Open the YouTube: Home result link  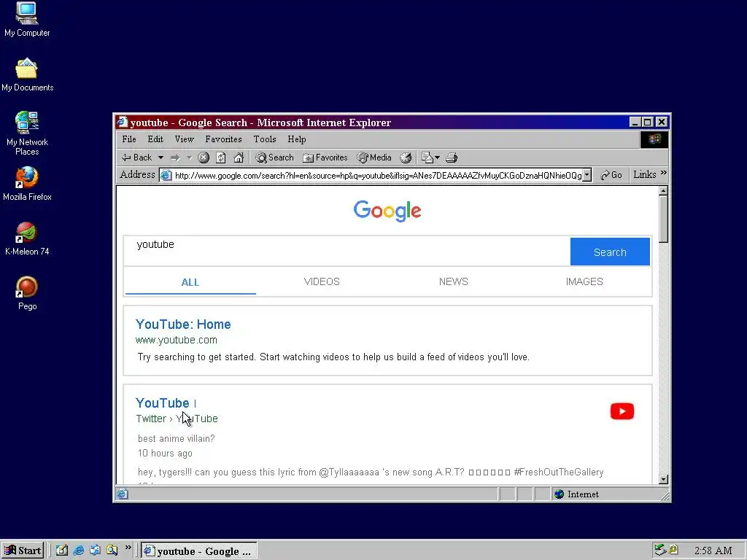tap(183, 324)
